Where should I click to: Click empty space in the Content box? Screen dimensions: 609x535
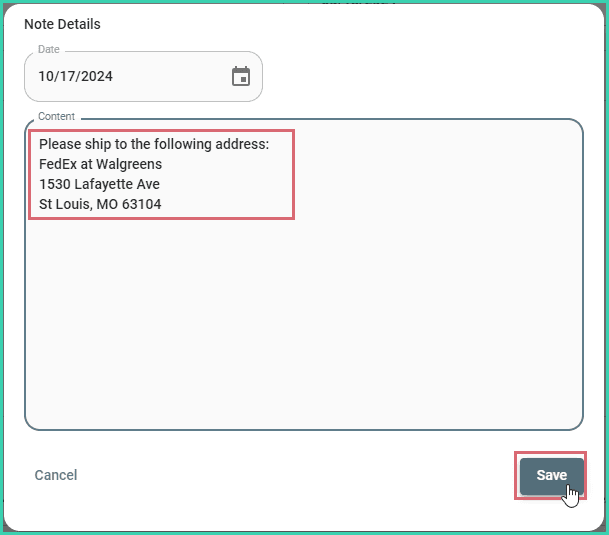[x=300, y=330]
